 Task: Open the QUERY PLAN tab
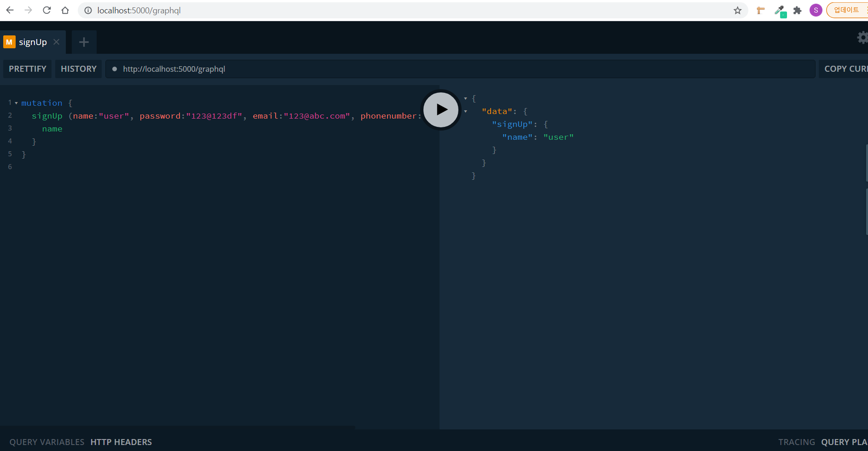(x=844, y=442)
